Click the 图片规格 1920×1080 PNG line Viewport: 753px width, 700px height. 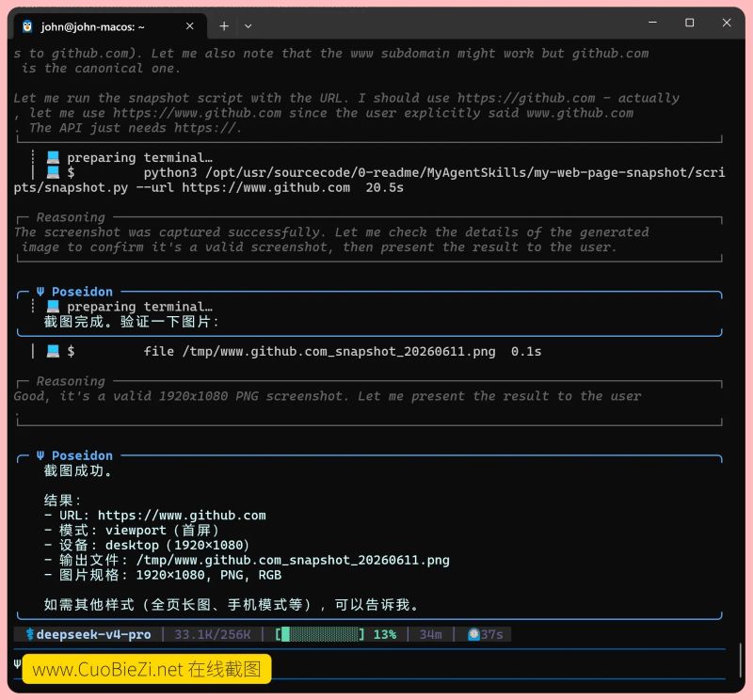tap(163, 575)
